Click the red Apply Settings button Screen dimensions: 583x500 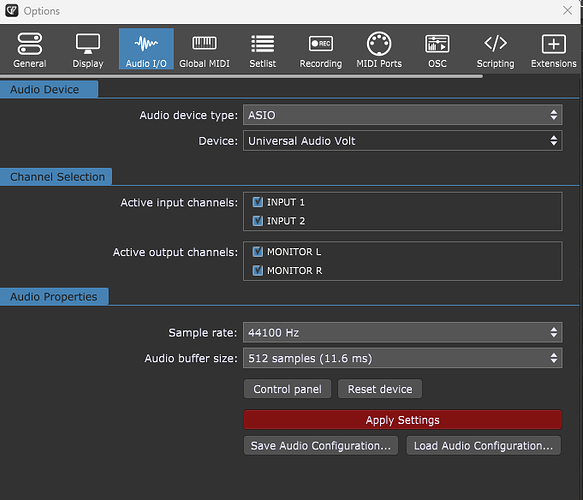403,420
